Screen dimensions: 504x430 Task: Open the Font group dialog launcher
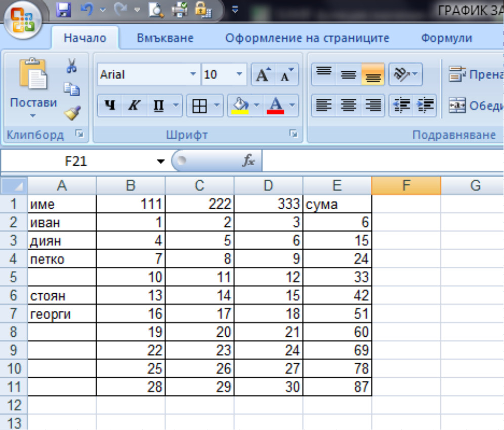click(293, 134)
